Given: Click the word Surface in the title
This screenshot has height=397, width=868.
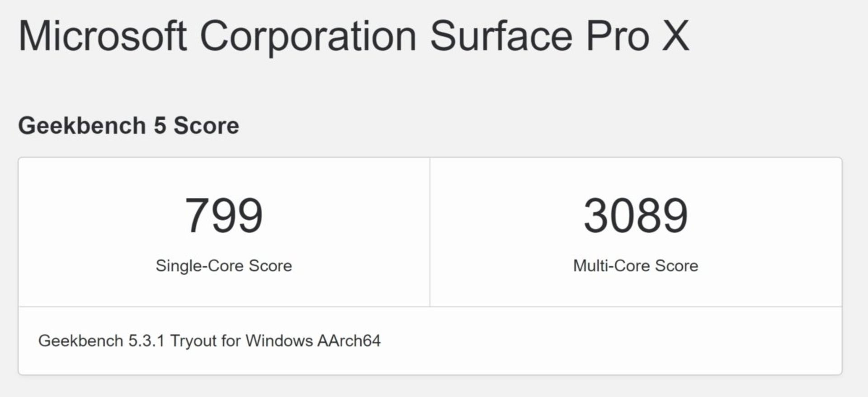Looking at the screenshot, I should tap(501, 36).
